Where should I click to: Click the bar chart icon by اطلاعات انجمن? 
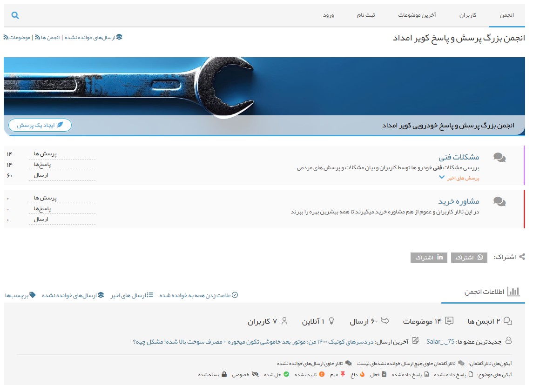click(513, 292)
